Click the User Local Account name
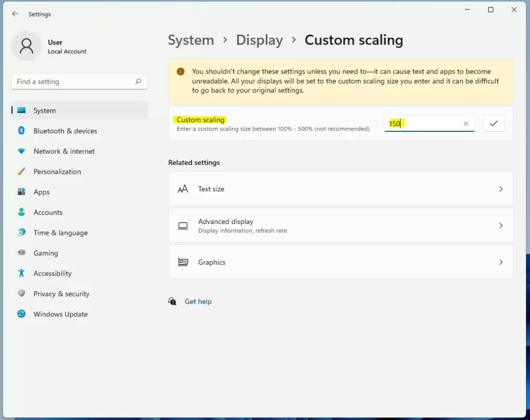Screen dimensions: 530x420 [67, 47]
